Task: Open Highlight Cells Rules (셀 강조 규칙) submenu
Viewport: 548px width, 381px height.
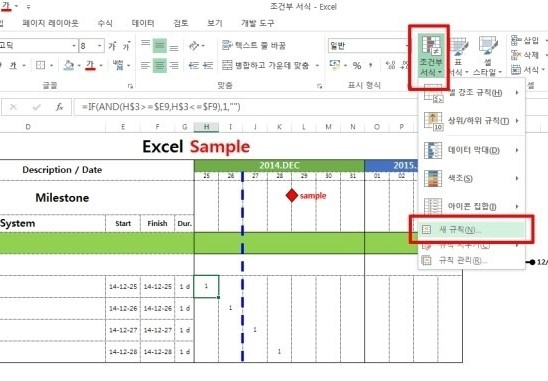Action: coord(471,93)
